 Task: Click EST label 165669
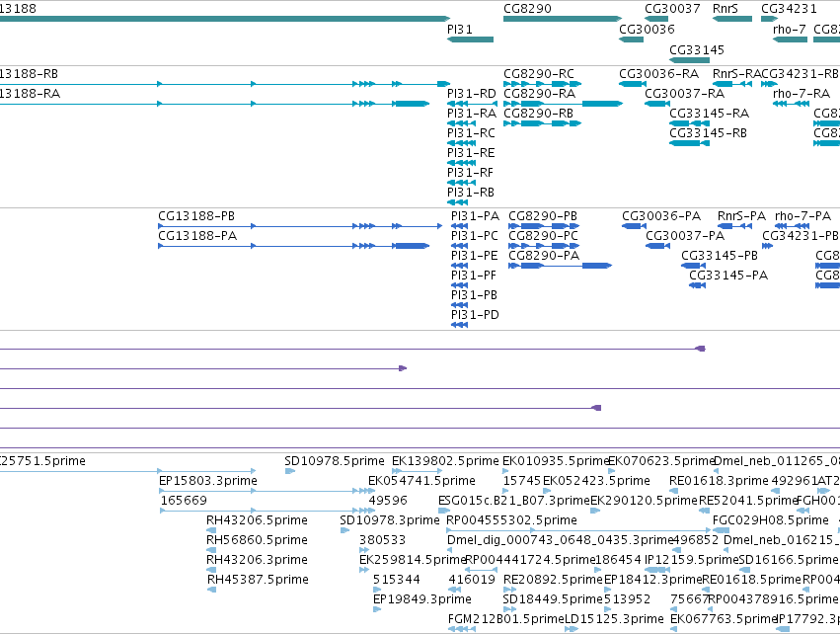(x=184, y=501)
